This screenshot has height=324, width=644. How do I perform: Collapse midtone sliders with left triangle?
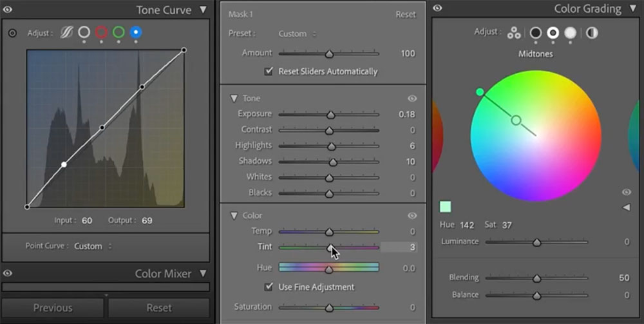click(x=627, y=207)
